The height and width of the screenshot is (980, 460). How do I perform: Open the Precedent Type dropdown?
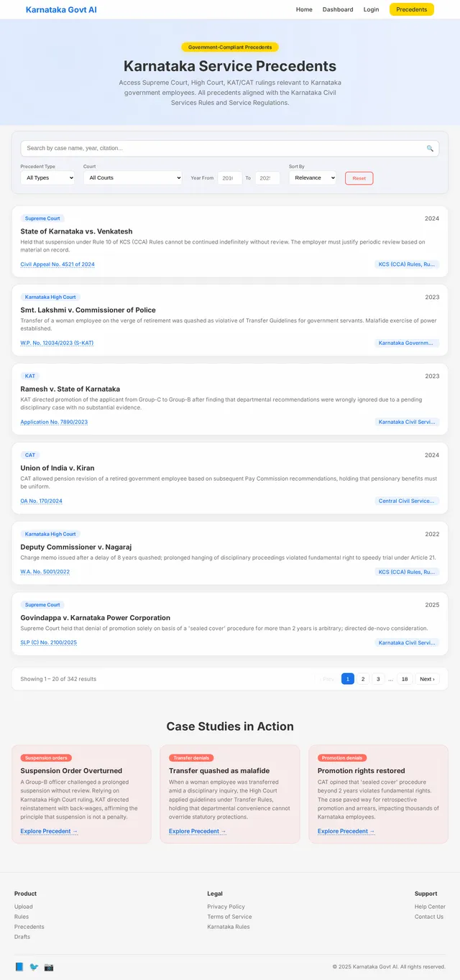(47, 177)
